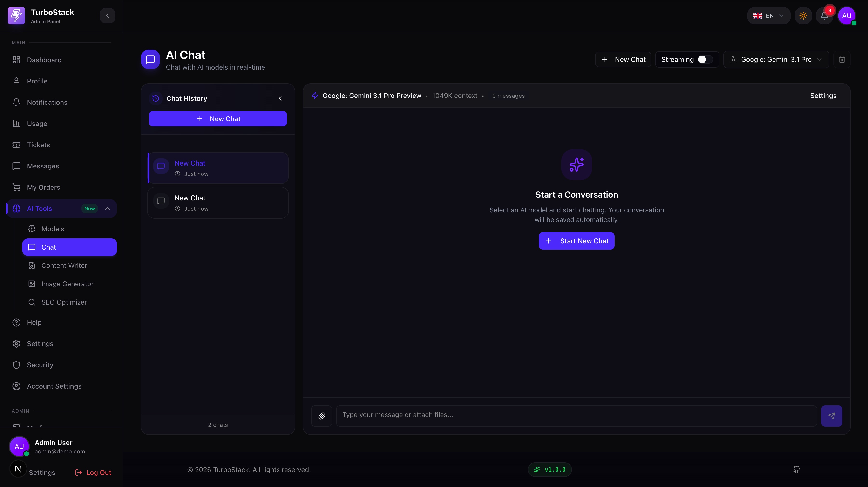
Task: Click the red Log Out link
Action: [93, 473]
